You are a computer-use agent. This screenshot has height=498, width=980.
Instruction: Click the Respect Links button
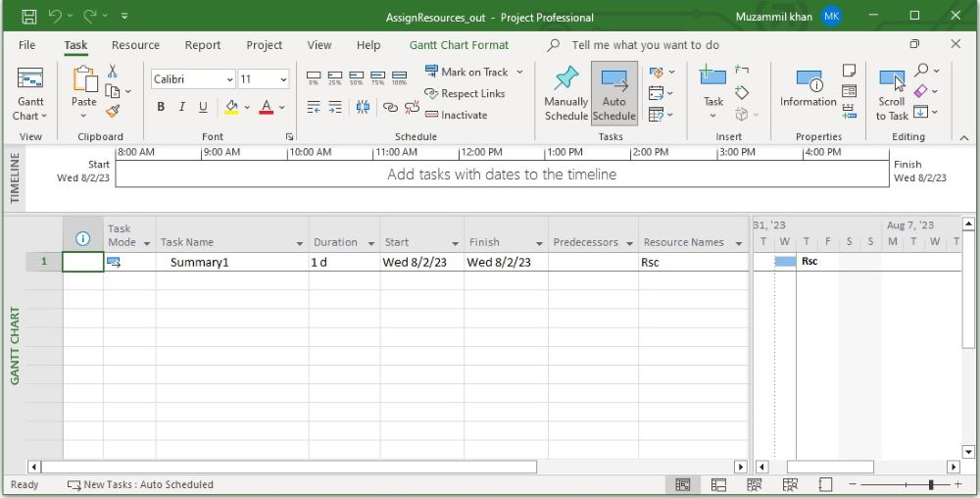465,93
